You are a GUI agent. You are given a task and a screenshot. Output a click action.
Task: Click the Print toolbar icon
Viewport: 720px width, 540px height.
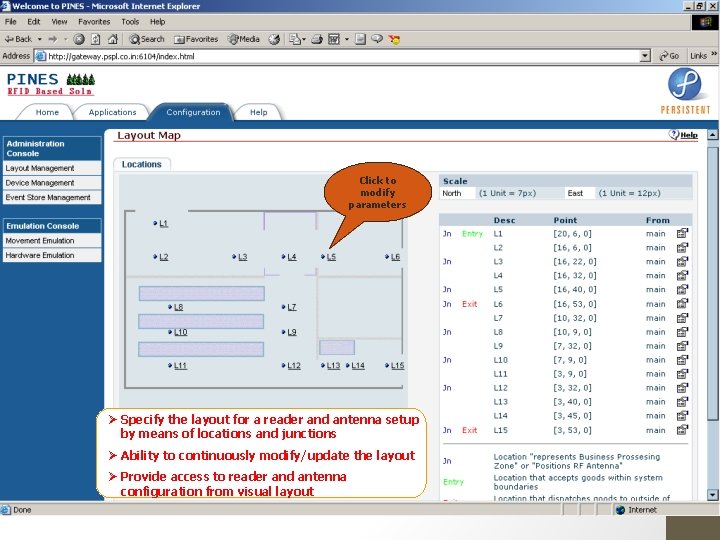coord(317,39)
